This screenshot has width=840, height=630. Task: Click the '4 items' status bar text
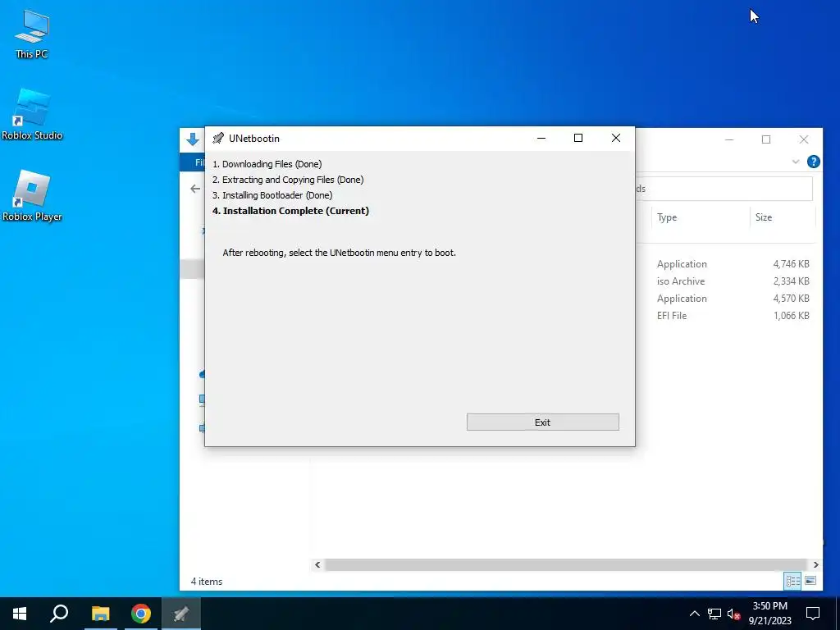(207, 582)
